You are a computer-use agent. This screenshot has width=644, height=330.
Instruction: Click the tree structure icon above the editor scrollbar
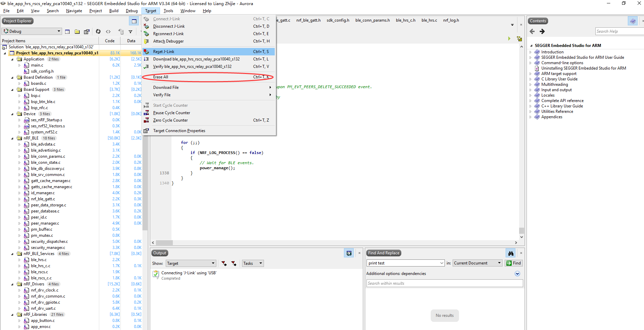[x=519, y=39]
